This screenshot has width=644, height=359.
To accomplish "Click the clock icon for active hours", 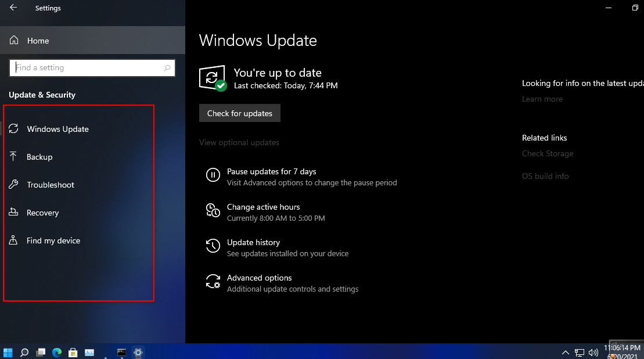I will pyautogui.click(x=213, y=210).
